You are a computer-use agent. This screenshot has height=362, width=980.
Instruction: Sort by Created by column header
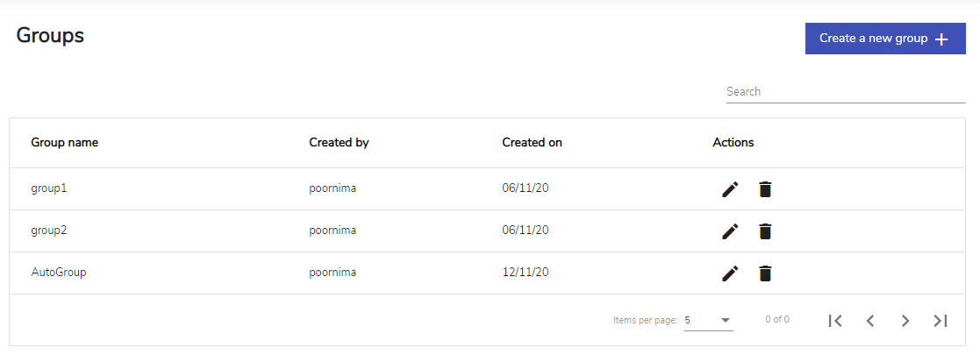click(x=339, y=142)
